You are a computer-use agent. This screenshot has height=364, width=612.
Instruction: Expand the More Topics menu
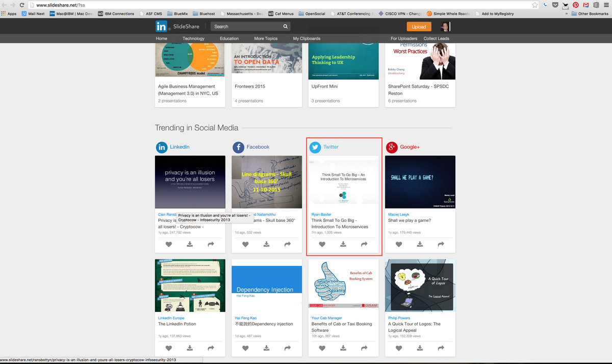click(x=266, y=38)
